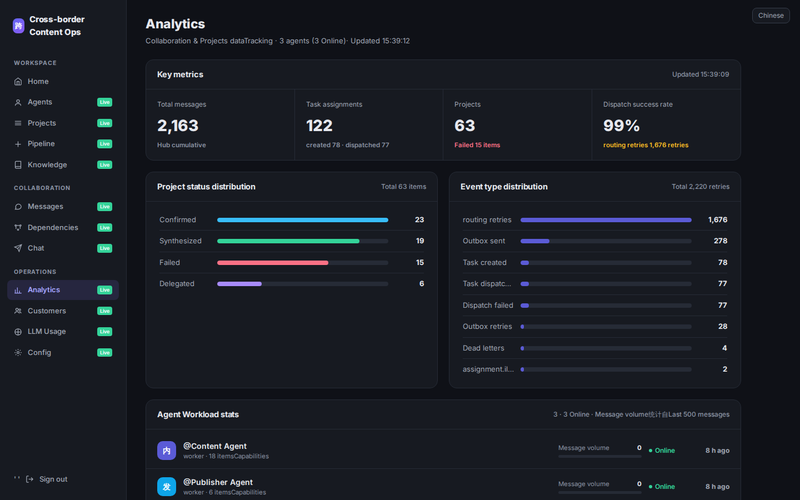
Task: Click the Live badge beside Customers
Action: (x=105, y=311)
